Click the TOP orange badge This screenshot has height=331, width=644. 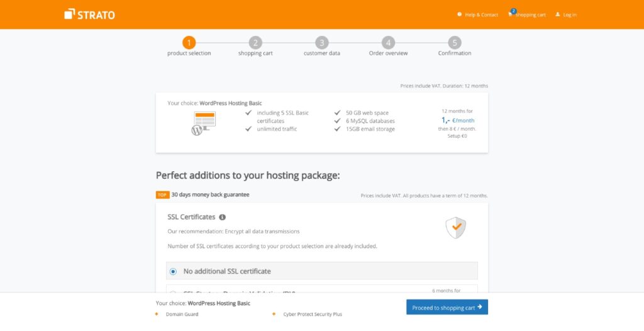pyautogui.click(x=162, y=195)
